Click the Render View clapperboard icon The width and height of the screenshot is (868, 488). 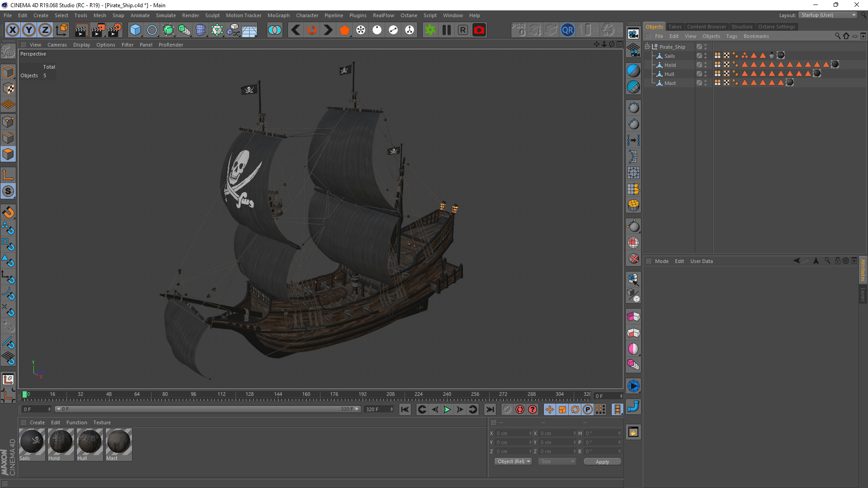[81, 30]
